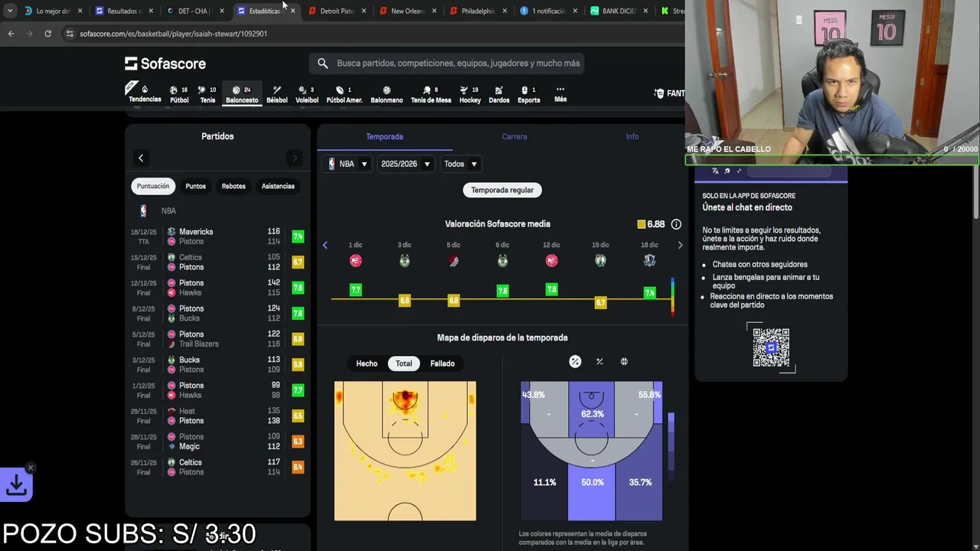Viewport: 980px width, 551px height.
Task: Open the browser tab list chevron
Action: 9,11
